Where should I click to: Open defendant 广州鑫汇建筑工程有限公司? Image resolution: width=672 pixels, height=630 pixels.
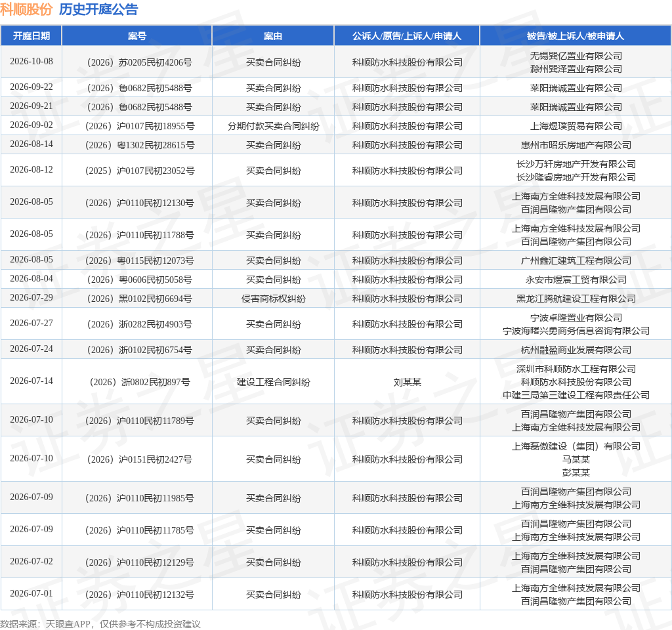tap(576, 261)
